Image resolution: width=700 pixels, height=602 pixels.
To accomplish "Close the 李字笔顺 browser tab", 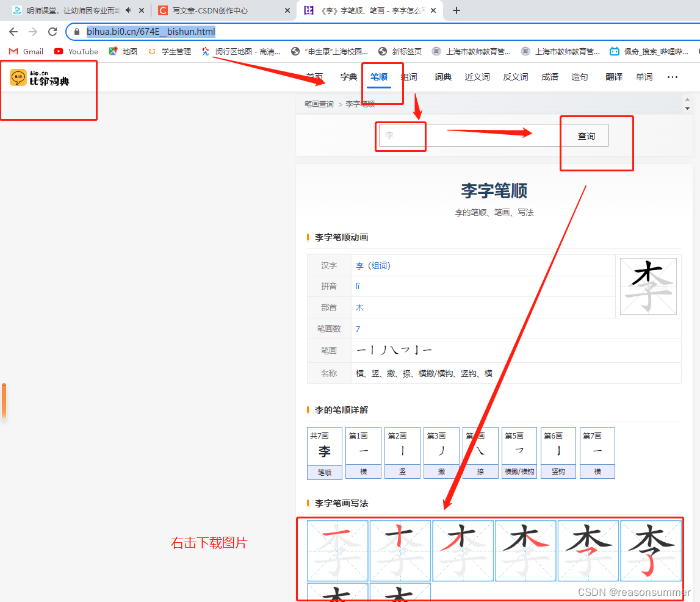I will pos(433,10).
